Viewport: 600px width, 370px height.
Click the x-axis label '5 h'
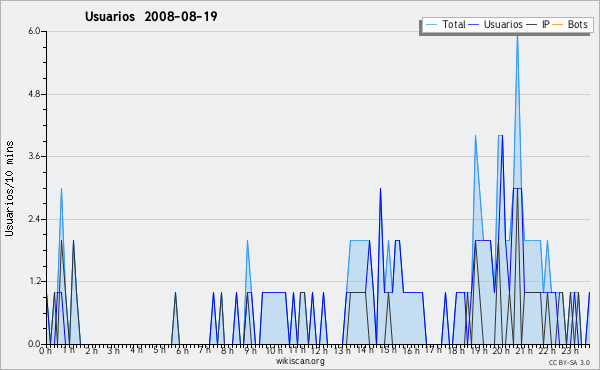159,350
